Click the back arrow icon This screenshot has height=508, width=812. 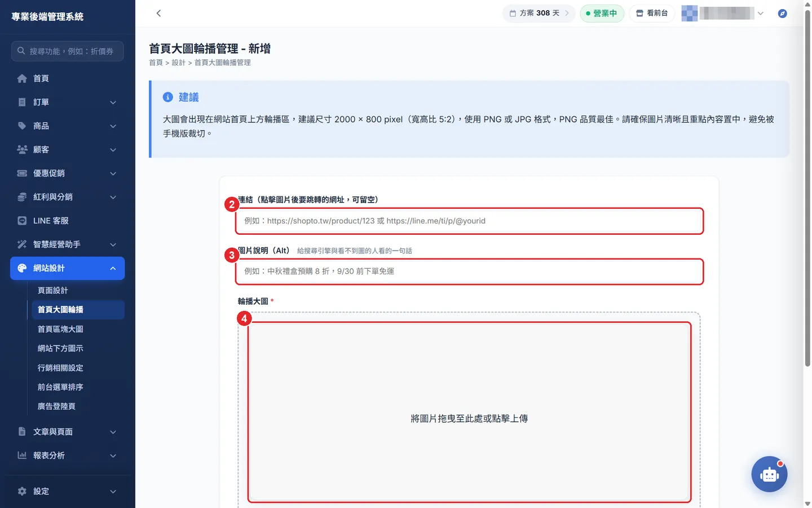(x=158, y=13)
